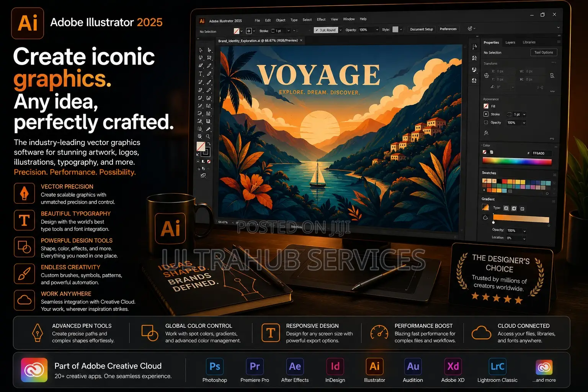Open the Appearance Stroke 1 pt dropdown
This screenshot has height=392, width=588.
pos(524,114)
